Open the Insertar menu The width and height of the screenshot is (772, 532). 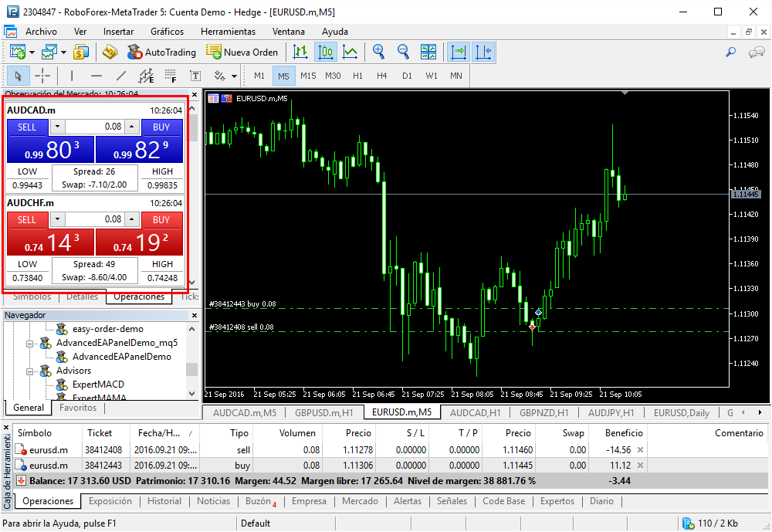[x=118, y=32]
